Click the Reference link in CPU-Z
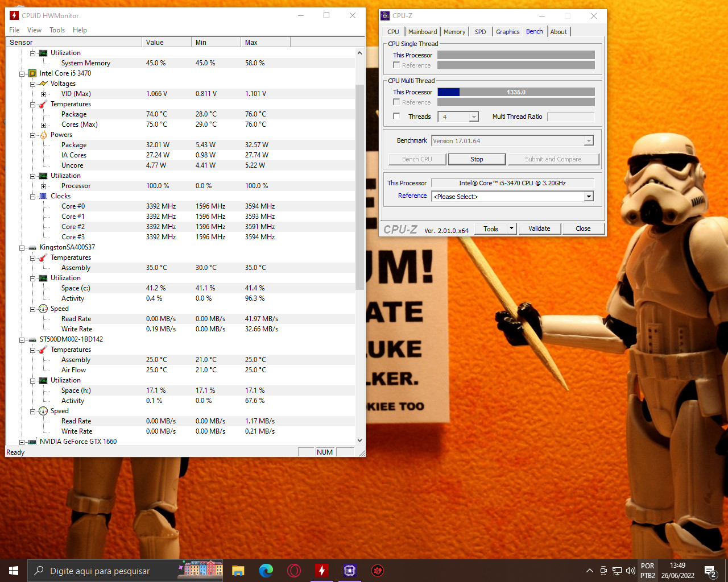728x582 pixels. 412,196
